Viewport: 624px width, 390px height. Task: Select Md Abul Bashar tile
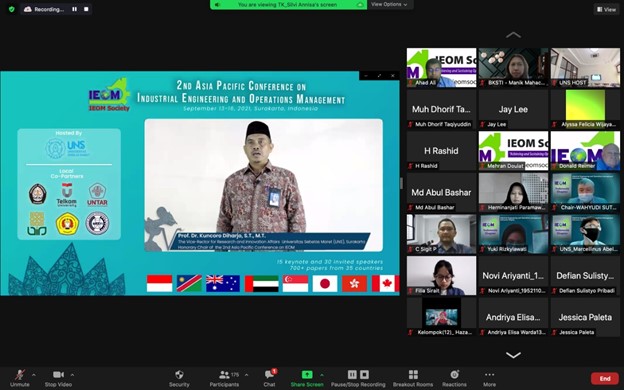[441, 192]
